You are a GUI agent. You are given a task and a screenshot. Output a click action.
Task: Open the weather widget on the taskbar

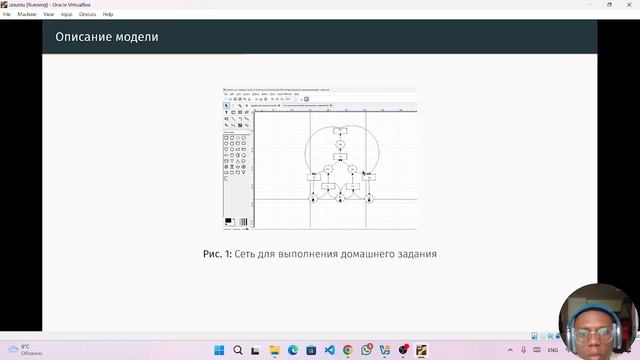click(25, 350)
